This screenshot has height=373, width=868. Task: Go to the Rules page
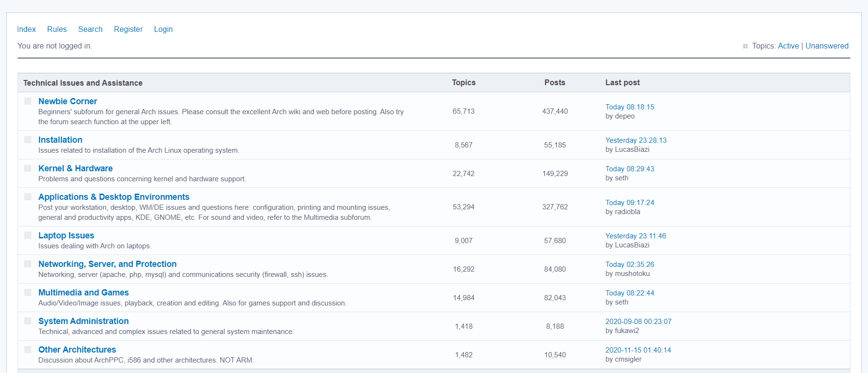coord(57,29)
